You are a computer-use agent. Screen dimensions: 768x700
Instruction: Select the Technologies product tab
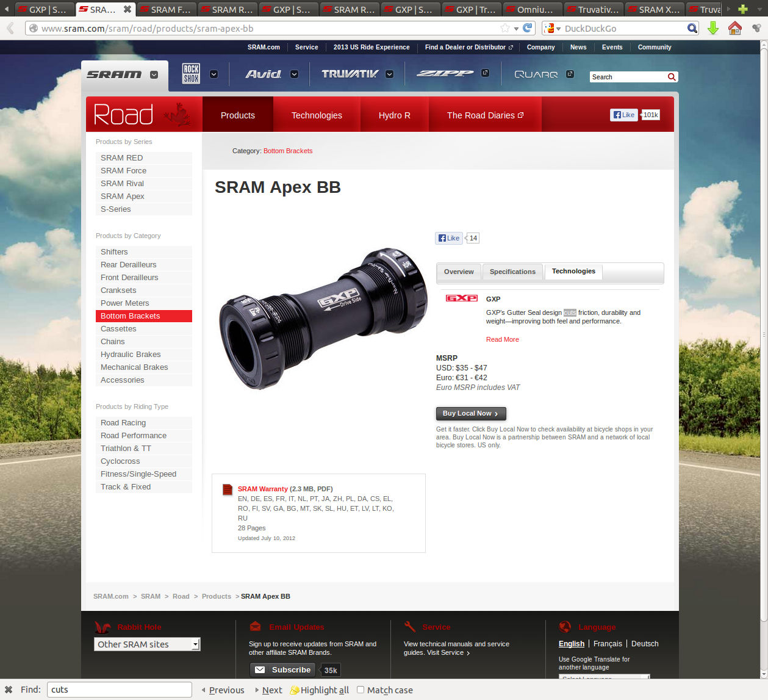[x=573, y=272]
